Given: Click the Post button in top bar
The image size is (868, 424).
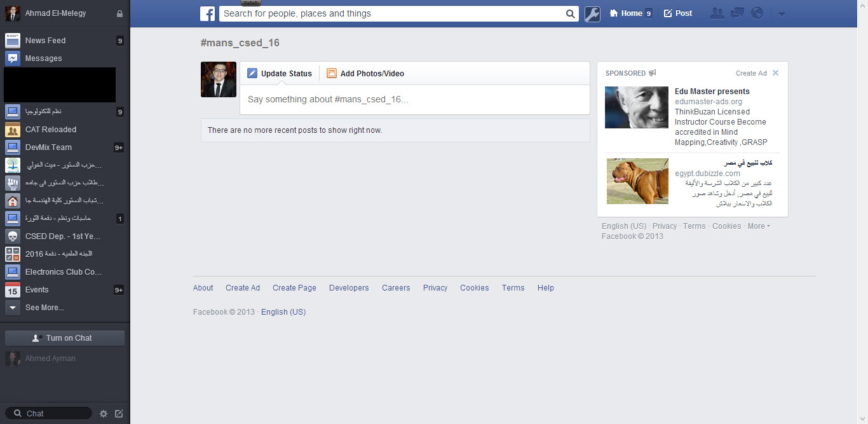Looking at the screenshot, I should pos(678,13).
